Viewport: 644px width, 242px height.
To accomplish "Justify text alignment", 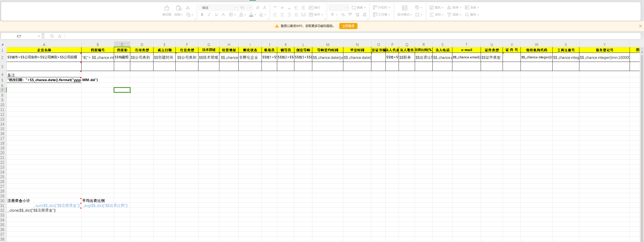I will tap(296, 15).
